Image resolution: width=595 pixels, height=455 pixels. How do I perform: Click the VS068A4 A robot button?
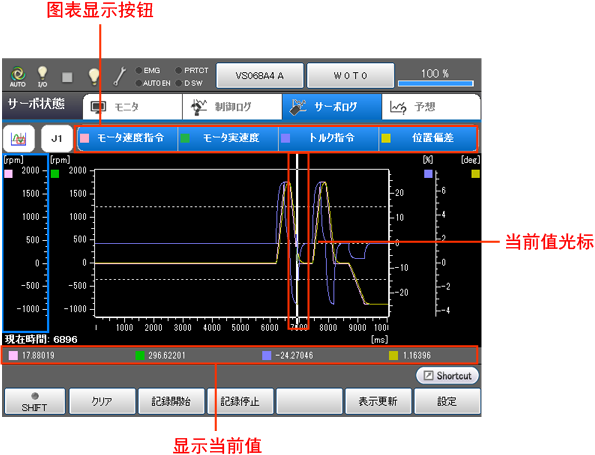point(260,76)
